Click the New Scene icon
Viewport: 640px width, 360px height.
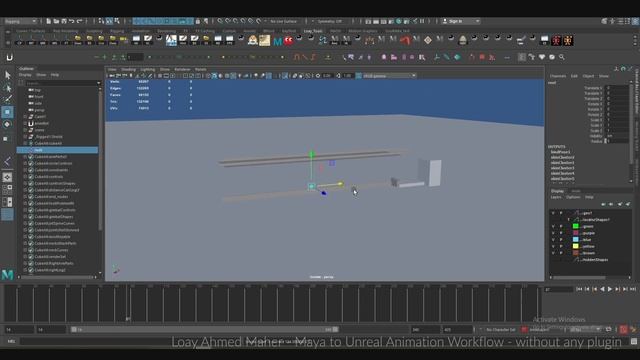pyautogui.click(x=49, y=21)
